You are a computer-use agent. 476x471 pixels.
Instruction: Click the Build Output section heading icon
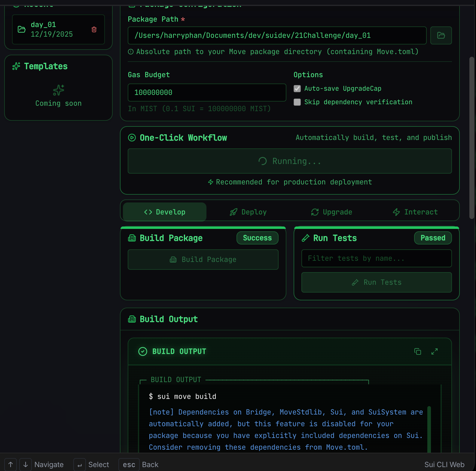132,319
